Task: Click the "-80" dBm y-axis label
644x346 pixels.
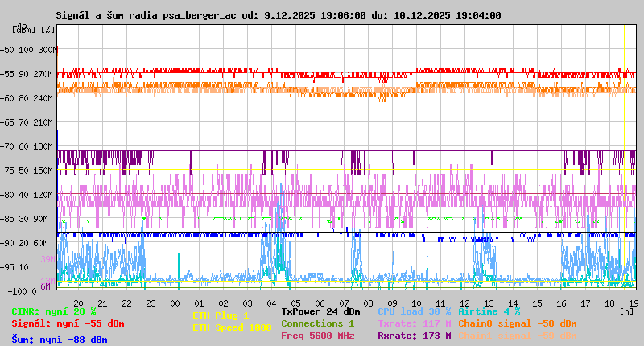Action: [7, 195]
